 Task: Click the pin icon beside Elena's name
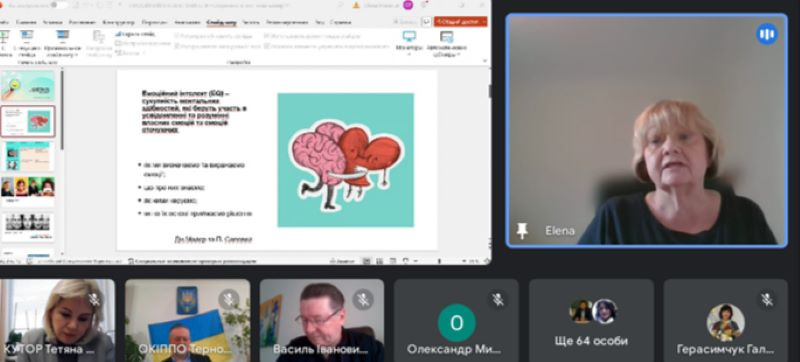(x=522, y=230)
